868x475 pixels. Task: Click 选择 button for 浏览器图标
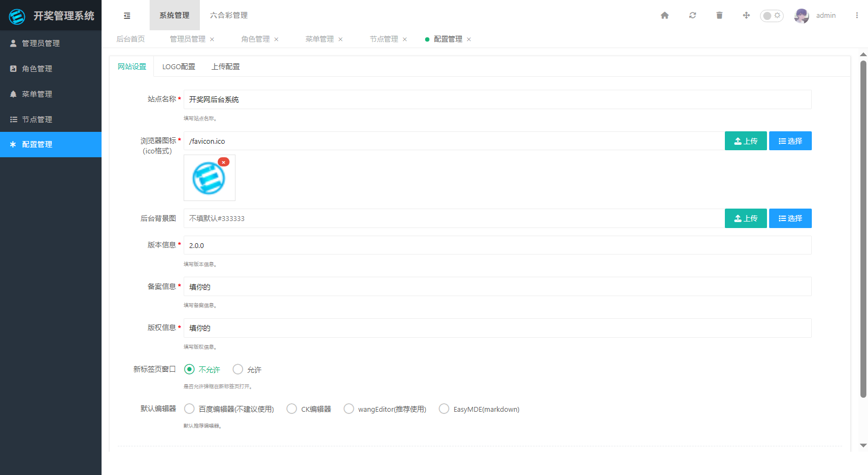coord(790,141)
